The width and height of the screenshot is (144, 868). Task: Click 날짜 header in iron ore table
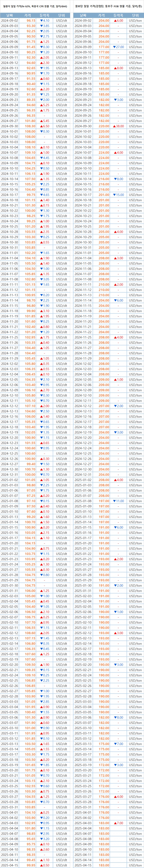pyautogui.click(x=9, y=16)
